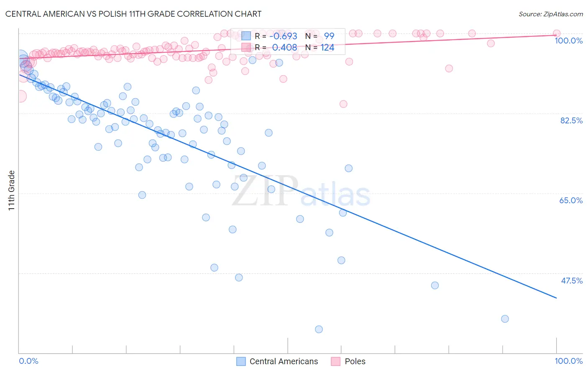Click the ZIPatlas watermark in the chart

pos(301,191)
